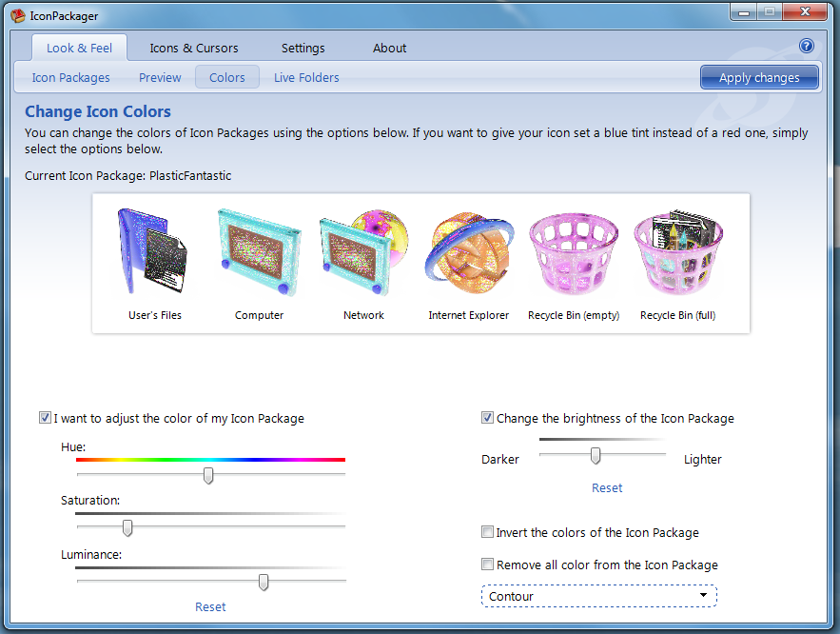Select the Computer icon in the preview

tap(259, 249)
